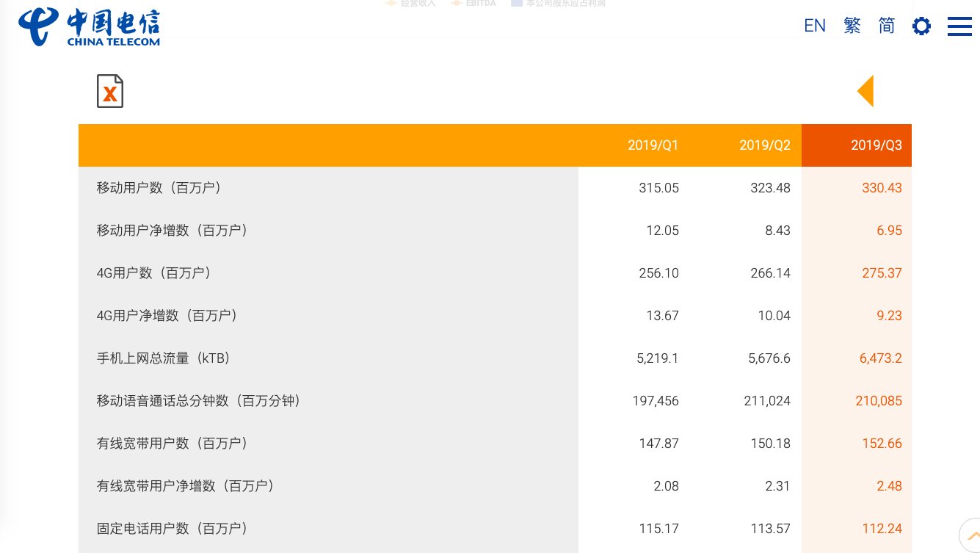This screenshot has height=553, width=980.
Task: Click the value 2.08
Action: pyautogui.click(x=666, y=486)
